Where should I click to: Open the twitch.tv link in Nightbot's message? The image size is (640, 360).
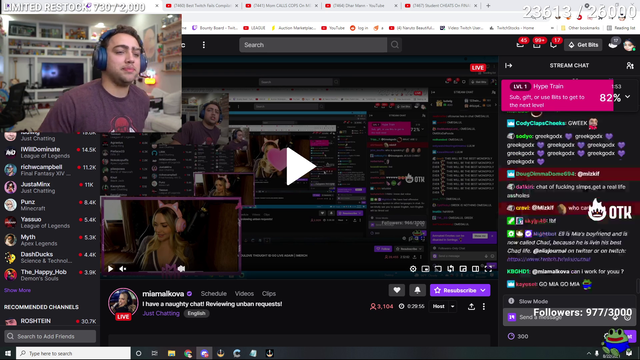pyautogui.click(x=548, y=259)
